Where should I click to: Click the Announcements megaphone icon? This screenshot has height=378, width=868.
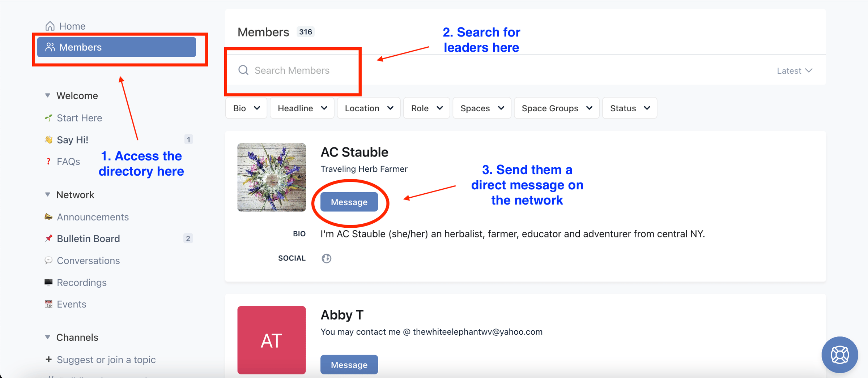click(48, 217)
